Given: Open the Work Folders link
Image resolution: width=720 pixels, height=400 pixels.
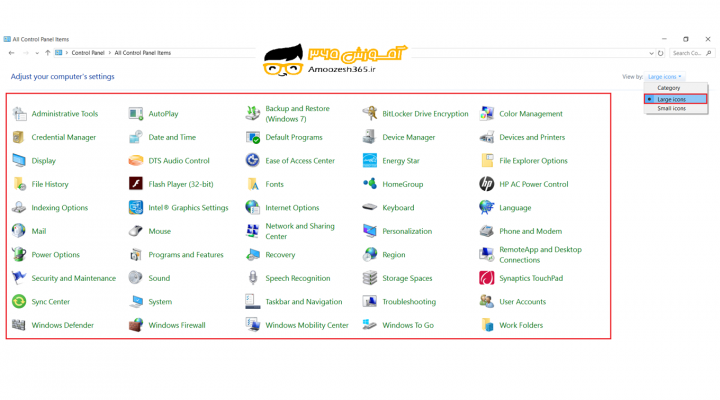Looking at the screenshot, I should (521, 325).
